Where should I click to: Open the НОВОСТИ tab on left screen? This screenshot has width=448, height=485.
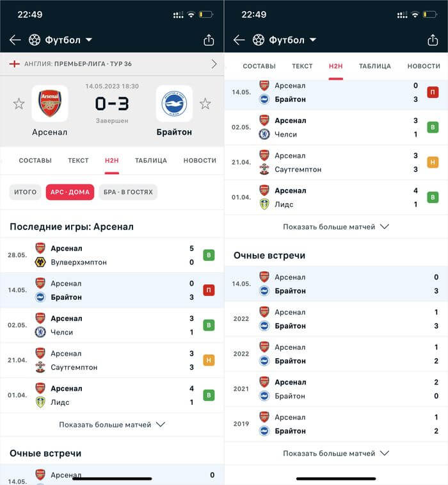point(200,160)
